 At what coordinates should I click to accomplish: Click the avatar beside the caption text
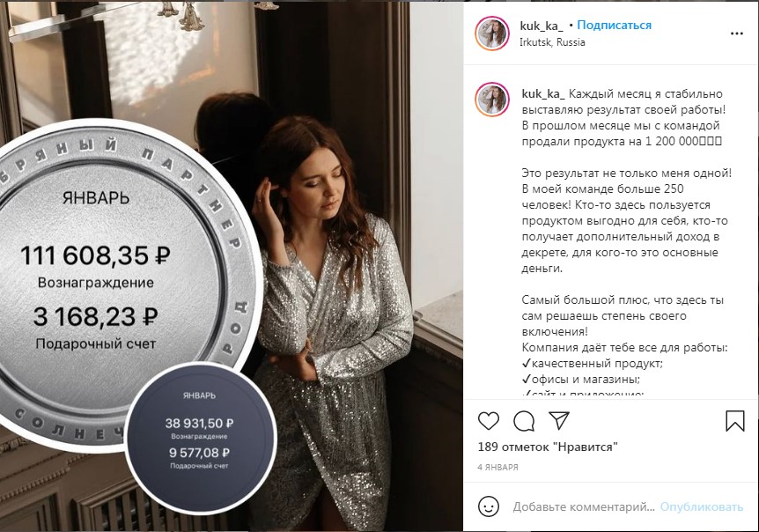pyautogui.click(x=492, y=100)
